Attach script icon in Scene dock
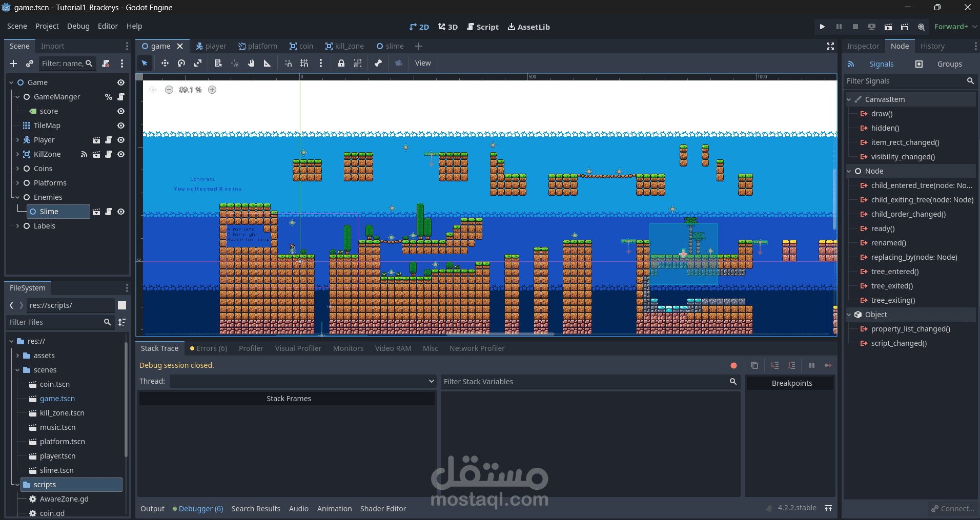Image resolution: width=980 pixels, height=520 pixels. coord(106,64)
